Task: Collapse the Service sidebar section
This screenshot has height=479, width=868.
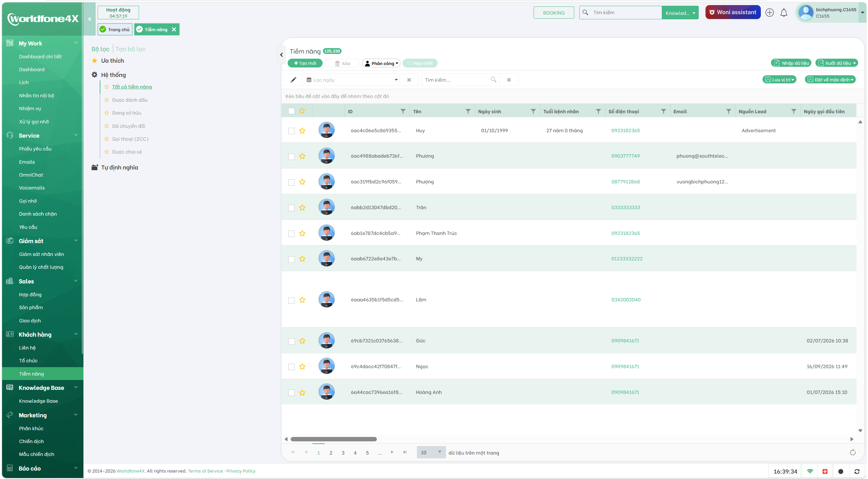Action: [76, 135]
